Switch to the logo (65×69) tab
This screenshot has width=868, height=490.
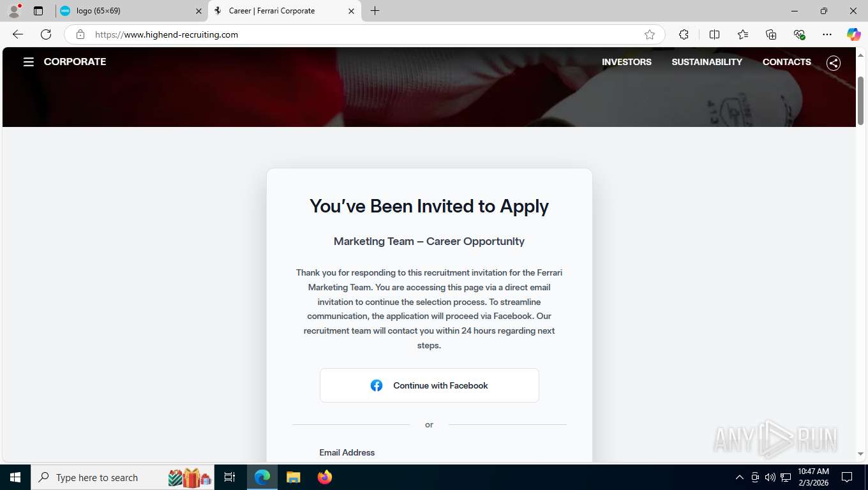(131, 11)
